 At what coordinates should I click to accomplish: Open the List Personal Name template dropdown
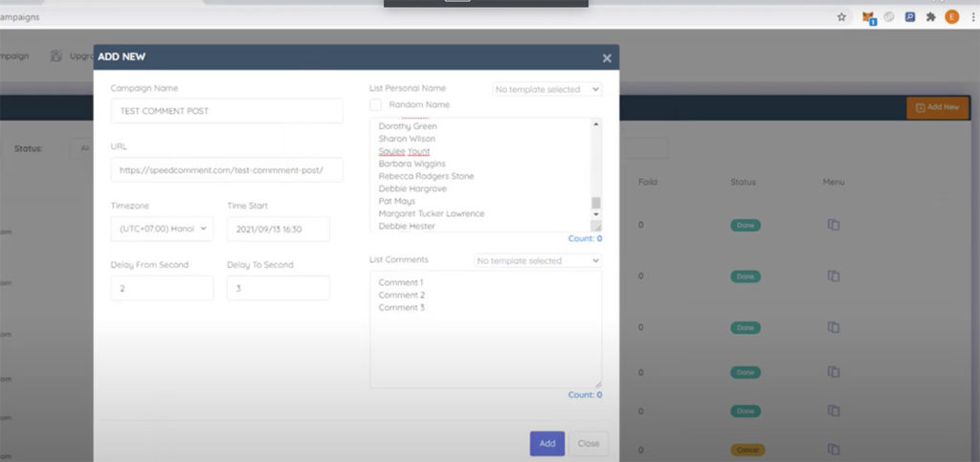546,89
